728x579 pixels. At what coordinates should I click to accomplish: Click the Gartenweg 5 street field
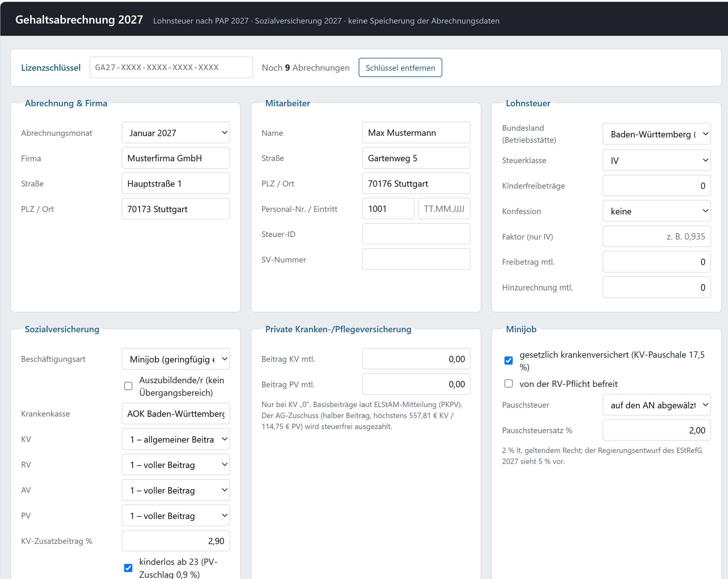416,158
